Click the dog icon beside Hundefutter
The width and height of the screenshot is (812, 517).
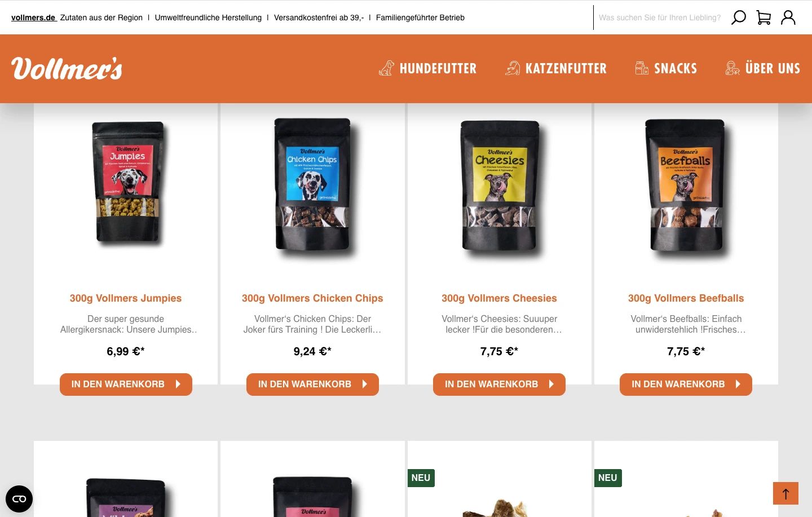(x=386, y=68)
